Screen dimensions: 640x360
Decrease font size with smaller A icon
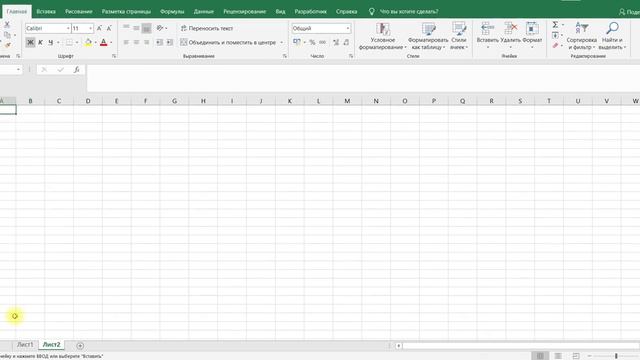[x=109, y=28]
